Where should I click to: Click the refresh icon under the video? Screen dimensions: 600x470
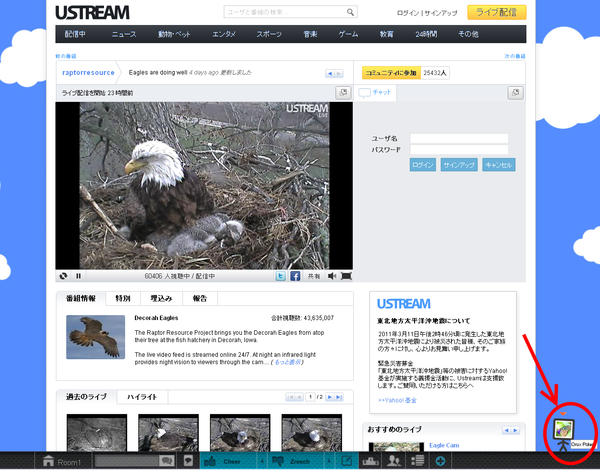pyautogui.click(x=64, y=276)
